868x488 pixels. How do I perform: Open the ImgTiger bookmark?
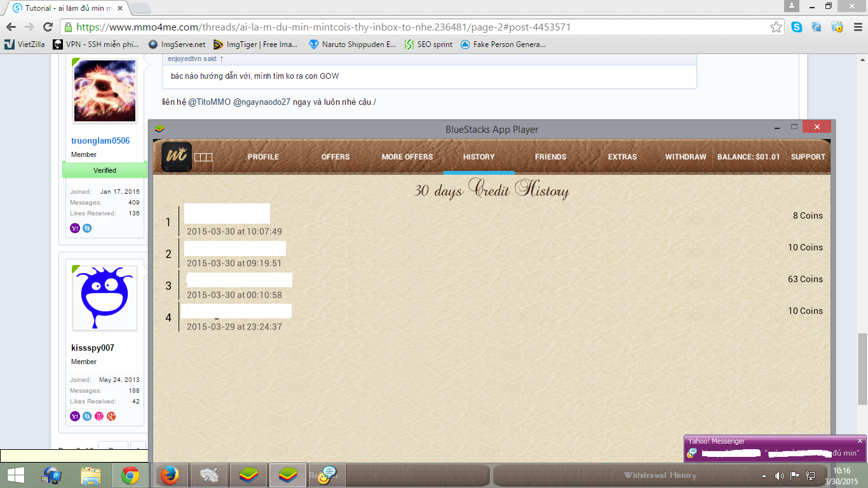click(x=256, y=44)
